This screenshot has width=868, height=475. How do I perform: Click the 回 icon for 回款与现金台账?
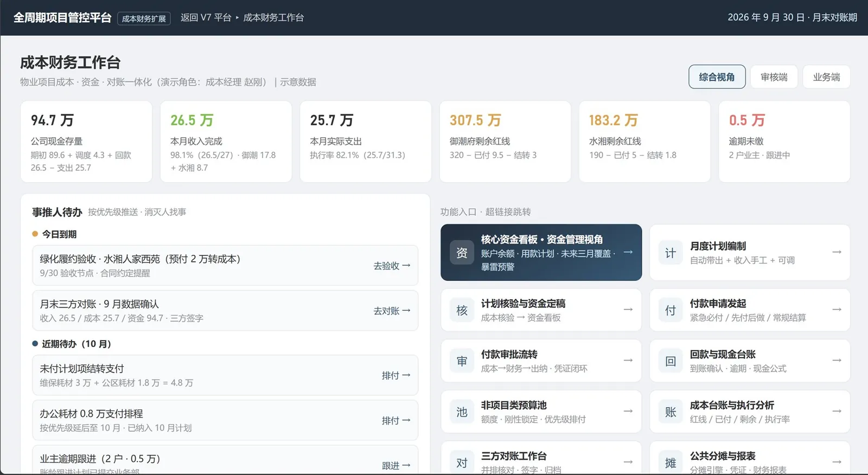tap(671, 361)
